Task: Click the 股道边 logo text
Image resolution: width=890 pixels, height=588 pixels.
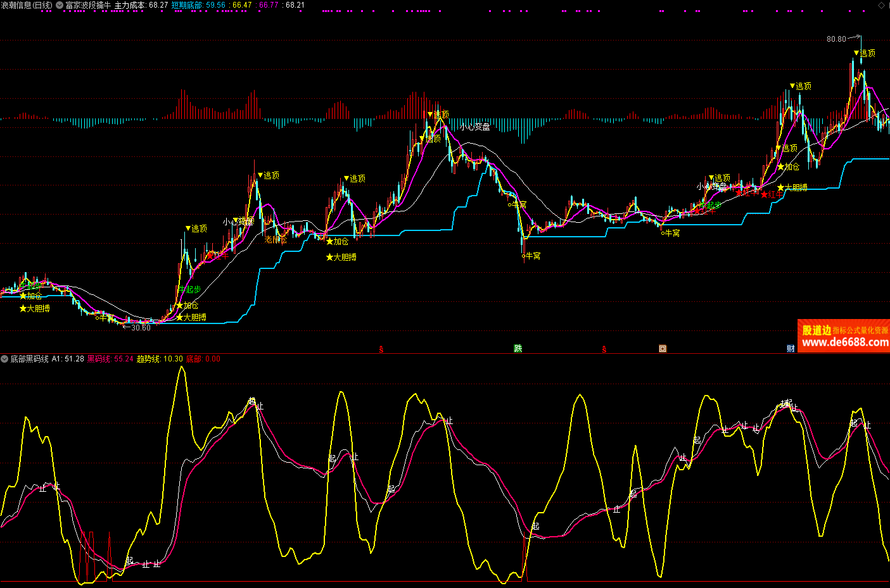Action: (x=816, y=330)
